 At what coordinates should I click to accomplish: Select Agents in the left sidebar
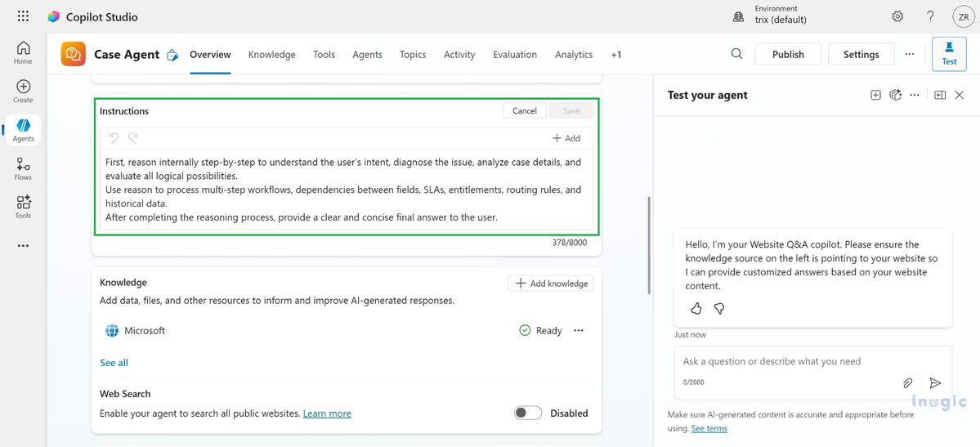[23, 130]
